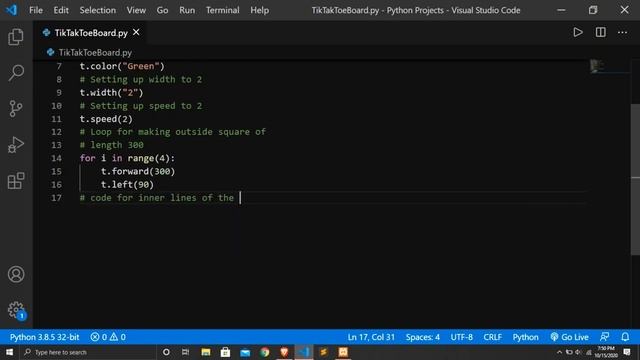Viewport: 640px width, 360px height.
Task: Split the editor to the right
Action: [600, 32]
